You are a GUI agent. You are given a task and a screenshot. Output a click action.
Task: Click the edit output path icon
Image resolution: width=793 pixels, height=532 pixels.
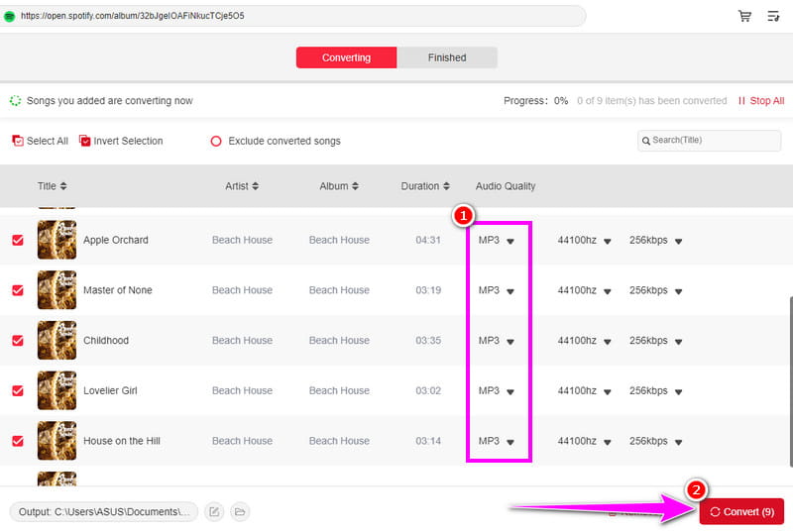(214, 512)
